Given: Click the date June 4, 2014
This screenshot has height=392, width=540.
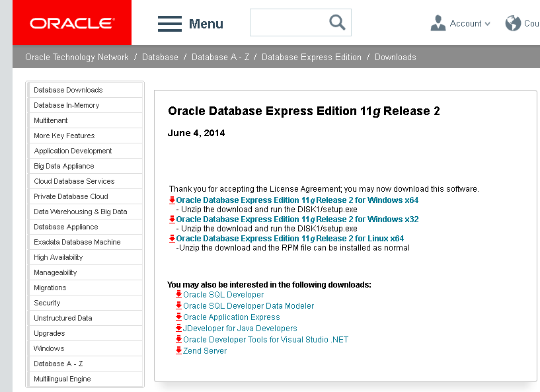Looking at the screenshot, I should click(196, 133).
